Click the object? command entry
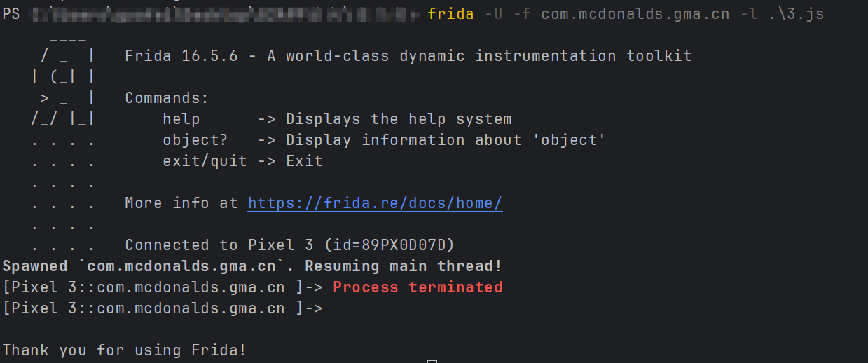Viewport: 868px width, 363px height. [195, 140]
